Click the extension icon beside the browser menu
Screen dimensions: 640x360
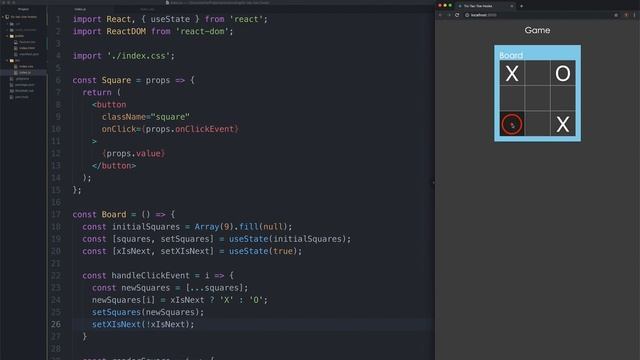pos(626,15)
